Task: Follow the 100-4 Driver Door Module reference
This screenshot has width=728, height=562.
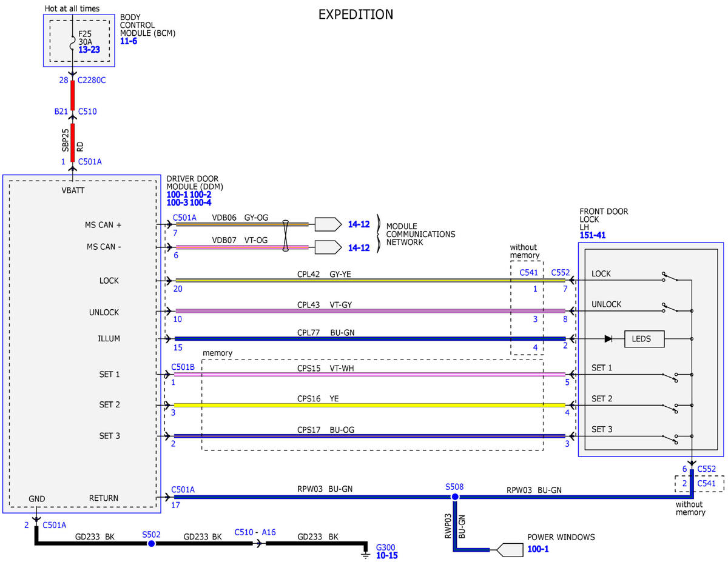Action: tap(200, 202)
